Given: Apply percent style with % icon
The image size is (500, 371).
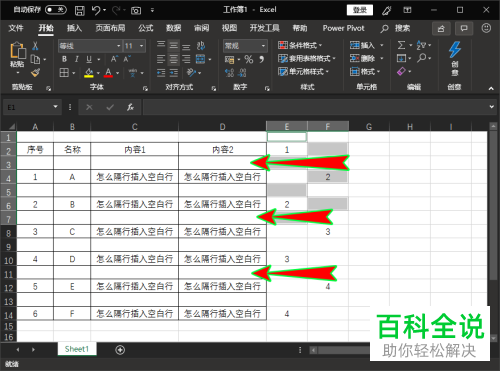Looking at the screenshot, I should pyautogui.click(x=249, y=60).
